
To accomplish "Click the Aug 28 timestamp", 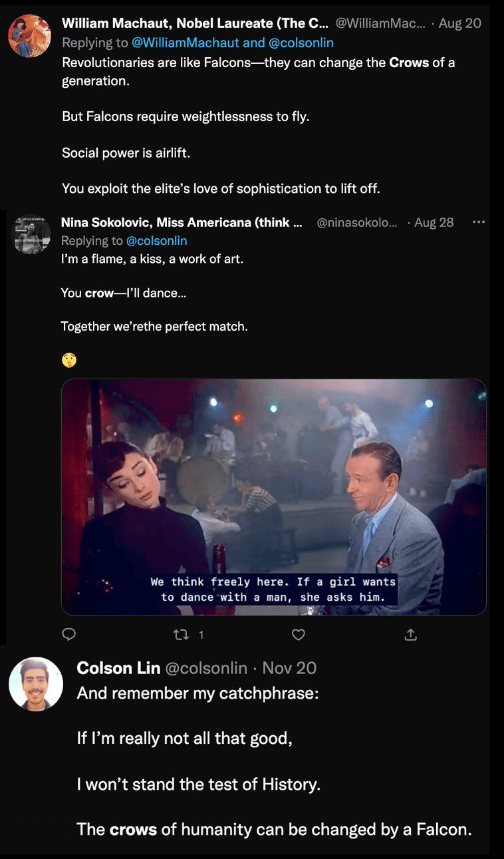I will pyautogui.click(x=434, y=222).
